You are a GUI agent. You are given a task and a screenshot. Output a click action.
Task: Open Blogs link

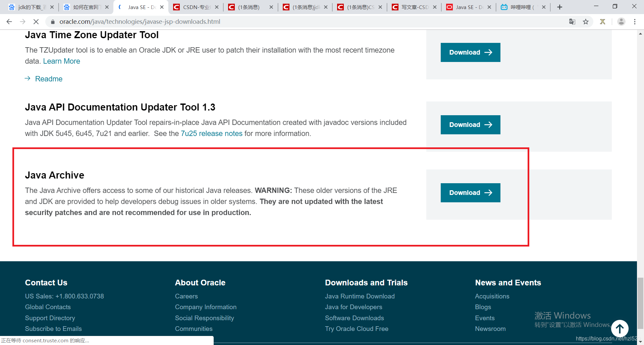pos(483,307)
